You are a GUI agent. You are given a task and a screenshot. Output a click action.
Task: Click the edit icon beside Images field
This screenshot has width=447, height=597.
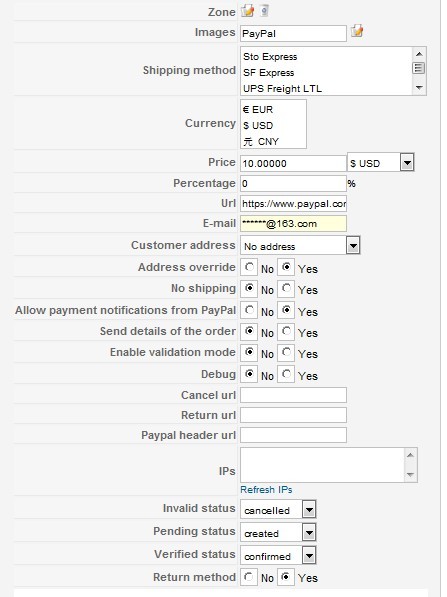pos(357,31)
